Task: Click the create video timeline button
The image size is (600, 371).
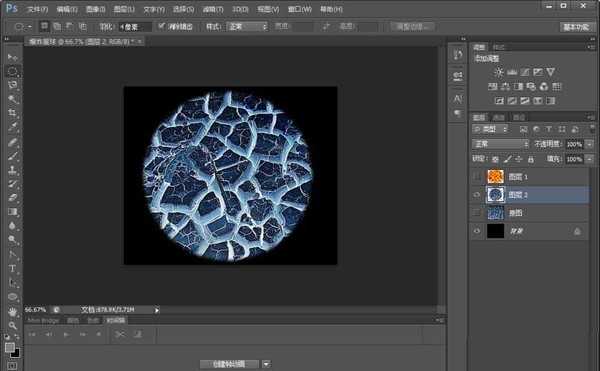Action: tap(229, 364)
